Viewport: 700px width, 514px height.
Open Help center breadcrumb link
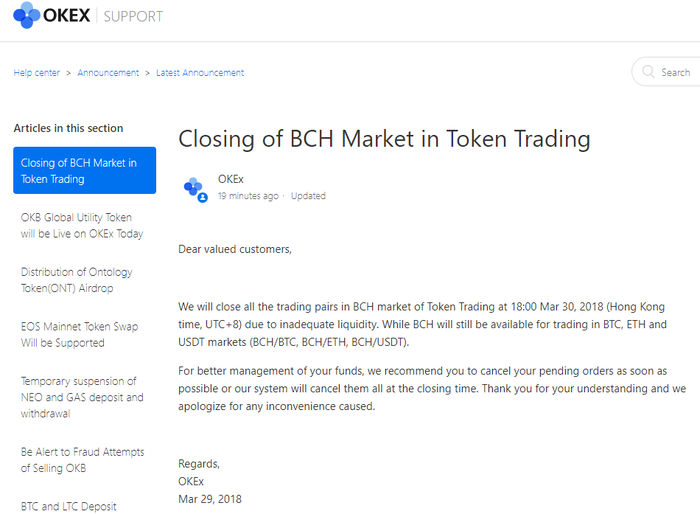click(x=37, y=73)
